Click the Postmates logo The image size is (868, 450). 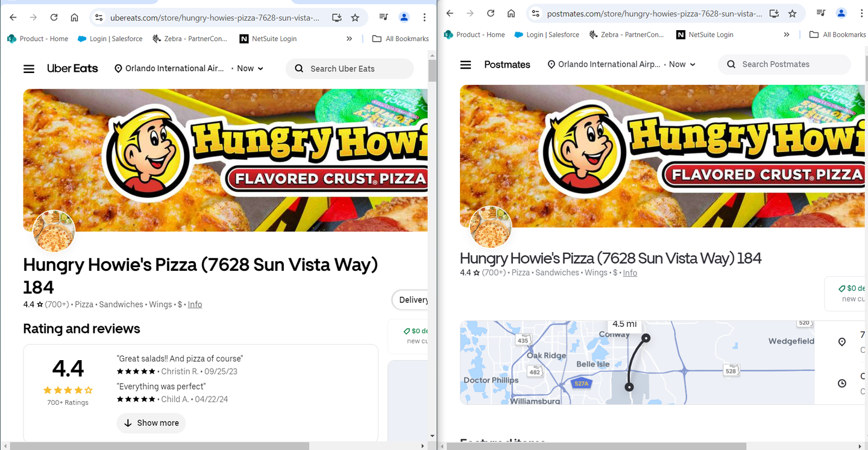click(x=508, y=65)
